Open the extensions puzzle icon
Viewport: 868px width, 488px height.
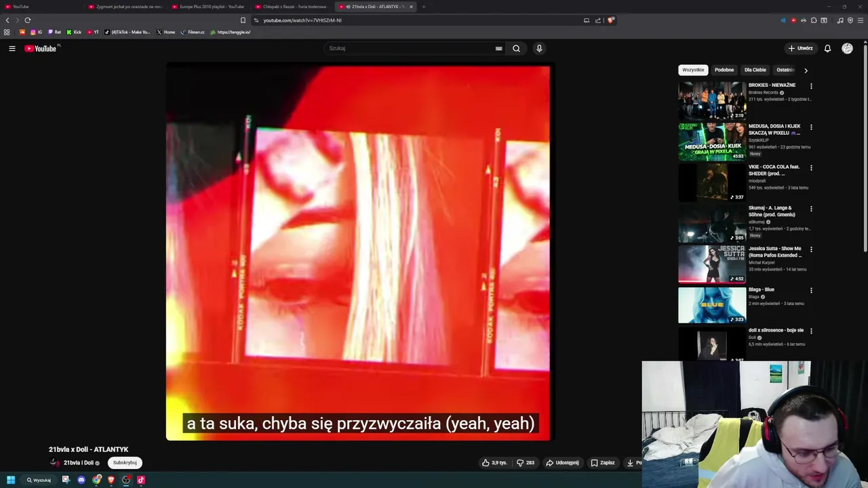[814, 20]
